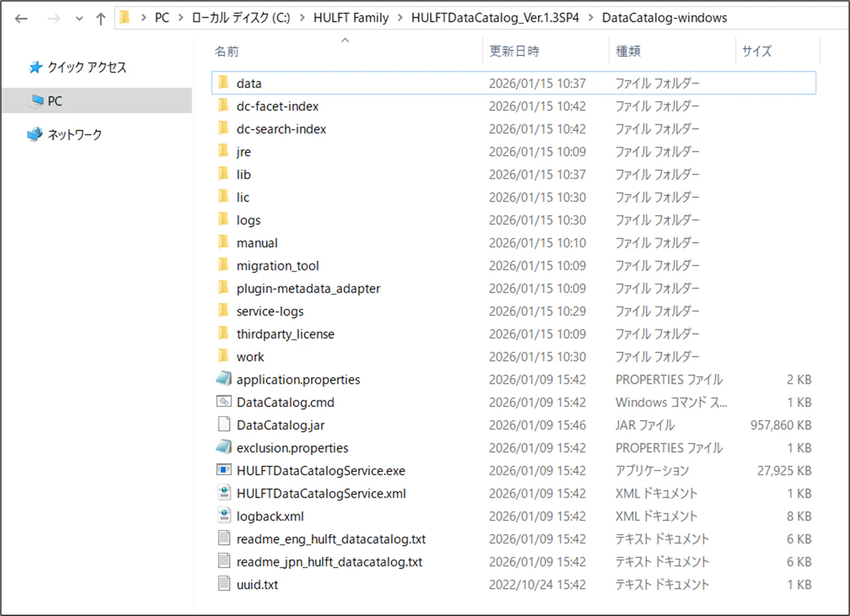
Task: Click the folder name migration_tool
Action: coord(277,266)
